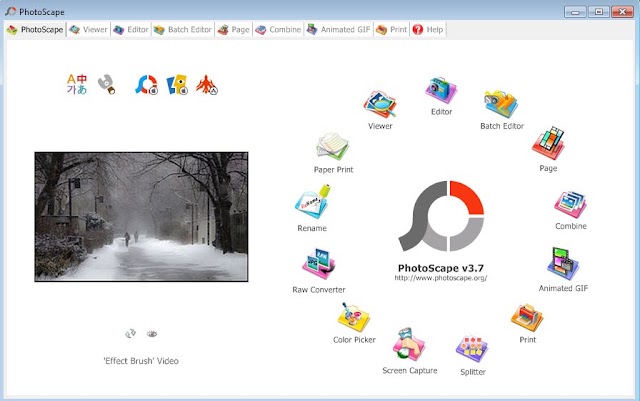The width and height of the screenshot is (640, 401).
Task: Open the Batch Editor tab
Action: pos(183,29)
